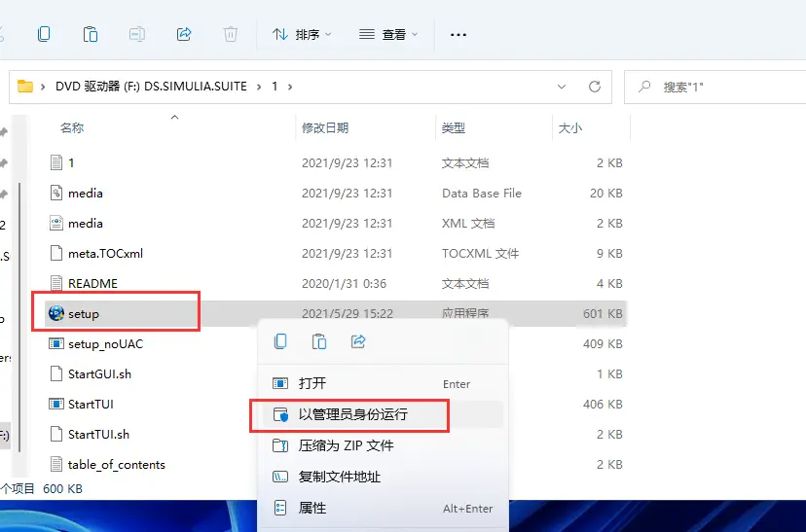Click the Rename icon in the toolbar
This screenshot has height=532, width=806.
coord(136,34)
